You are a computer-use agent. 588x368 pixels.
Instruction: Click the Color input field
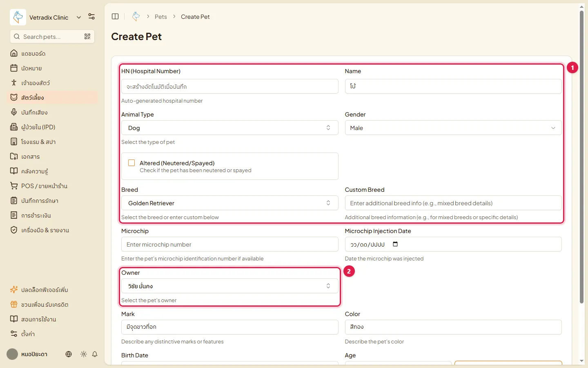[x=453, y=327]
